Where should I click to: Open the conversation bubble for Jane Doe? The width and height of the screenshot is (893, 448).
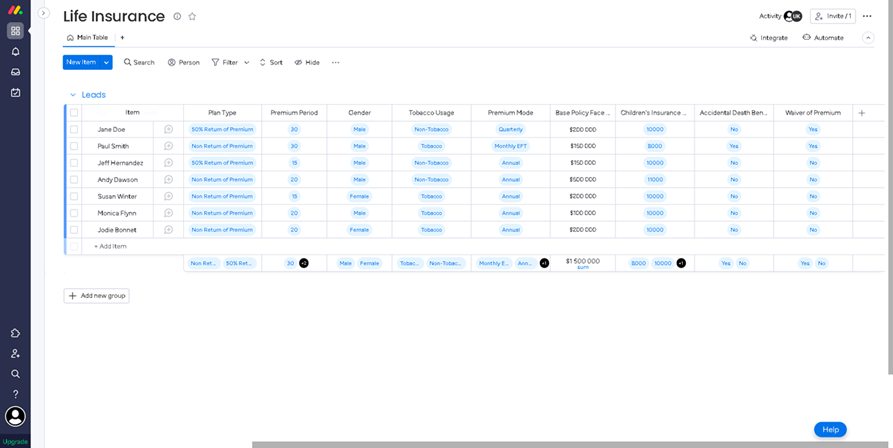tap(168, 129)
